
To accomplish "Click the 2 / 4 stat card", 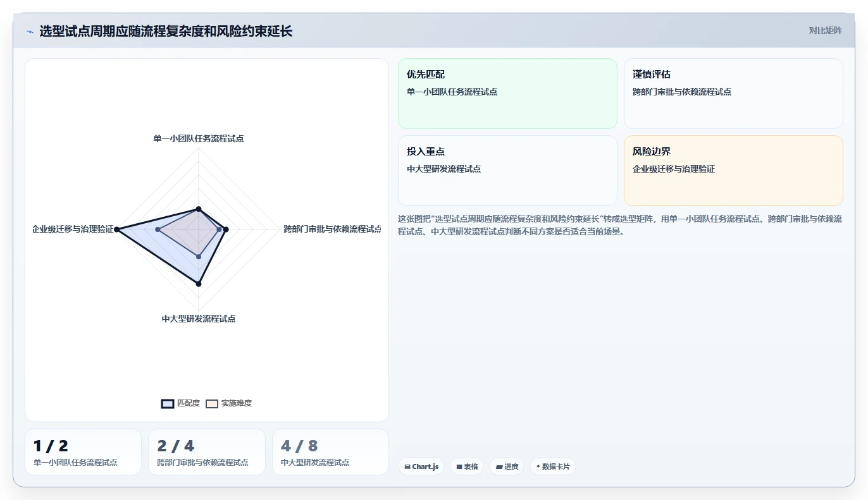I will tap(207, 452).
